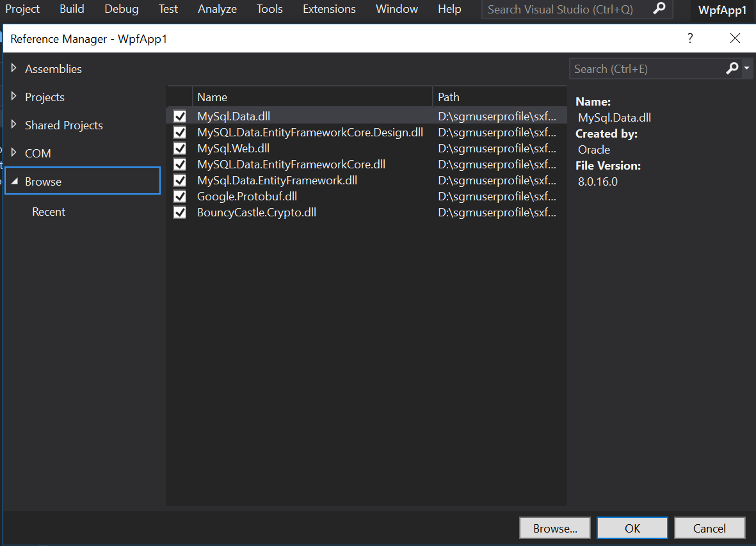
Task: Select the Shared Projects category
Action: [63, 125]
